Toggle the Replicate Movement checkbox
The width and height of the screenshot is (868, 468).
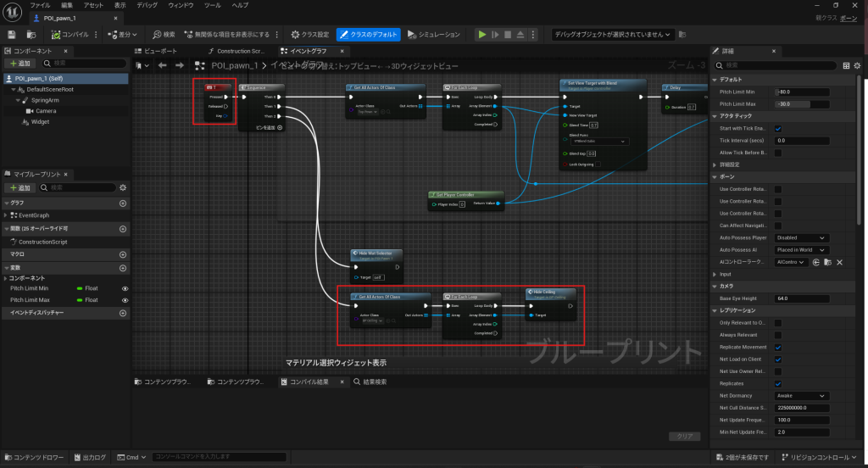[778, 348]
